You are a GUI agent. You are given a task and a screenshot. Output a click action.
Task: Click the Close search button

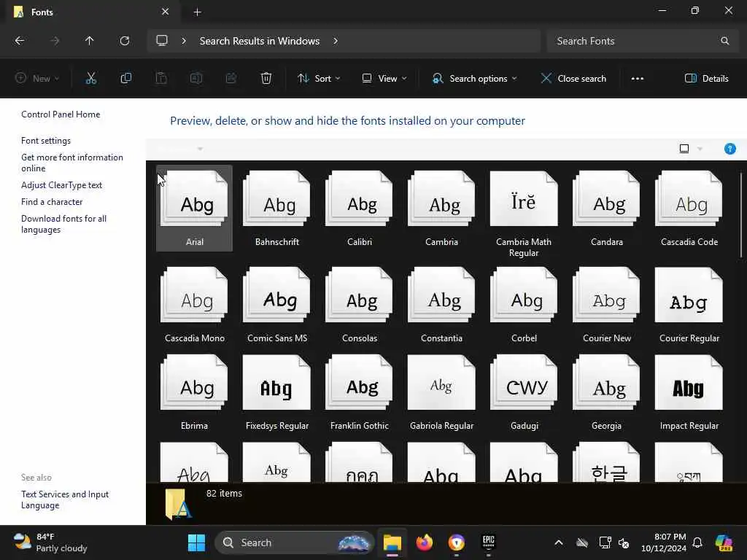573,79
